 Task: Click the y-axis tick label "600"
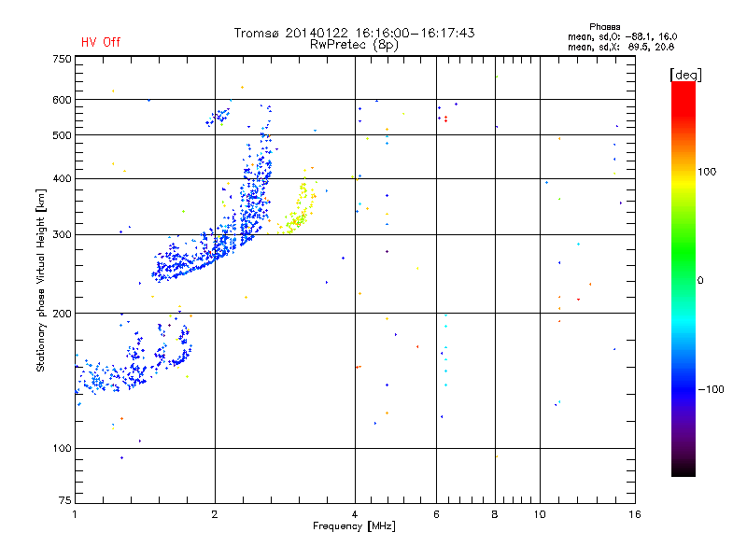[62, 100]
